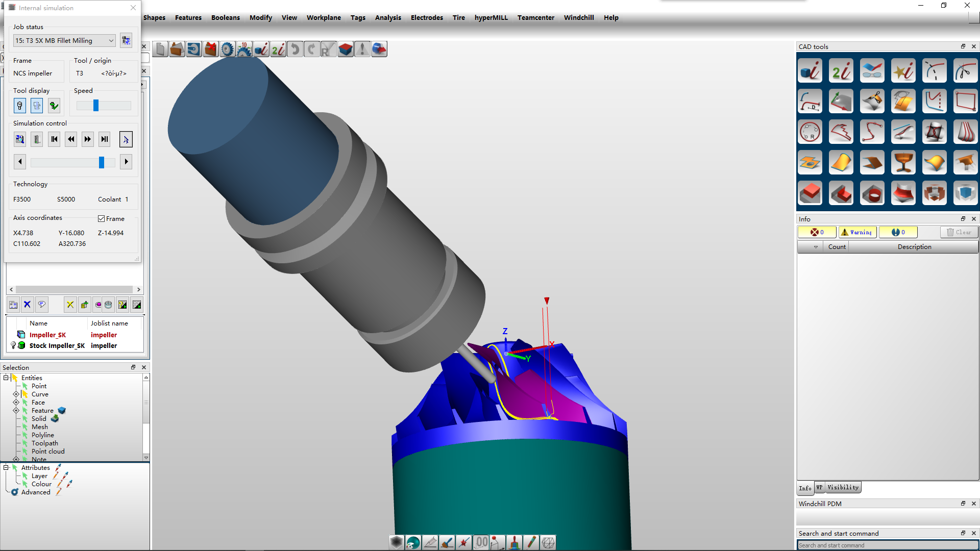Viewport: 980px width, 551px height.
Task: Play to end of simulation
Action: pos(105,139)
